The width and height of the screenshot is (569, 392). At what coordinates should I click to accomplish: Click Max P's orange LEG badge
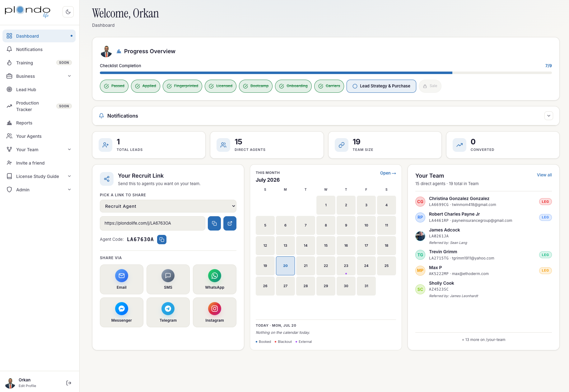tap(545, 271)
